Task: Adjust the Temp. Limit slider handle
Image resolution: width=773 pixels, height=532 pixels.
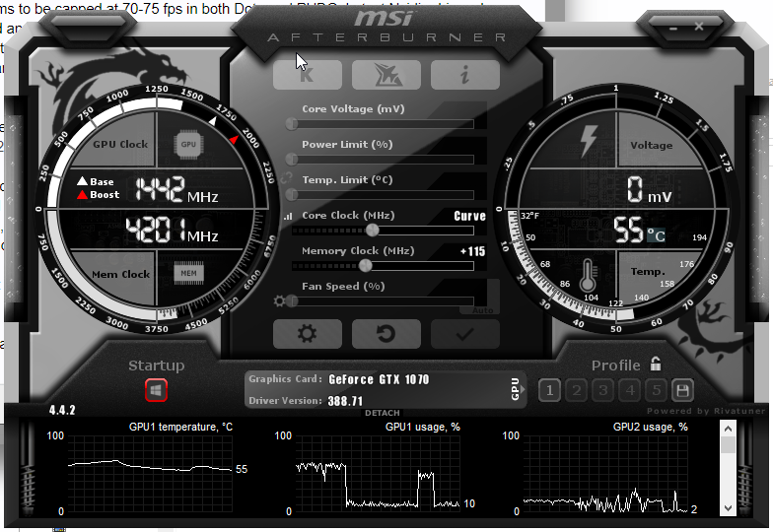Action: click(292, 195)
